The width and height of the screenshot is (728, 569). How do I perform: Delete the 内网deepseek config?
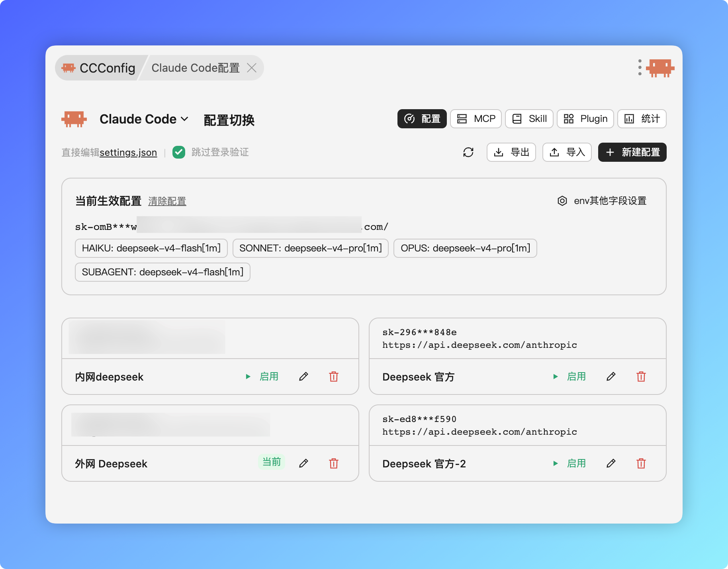click(334, 377)
